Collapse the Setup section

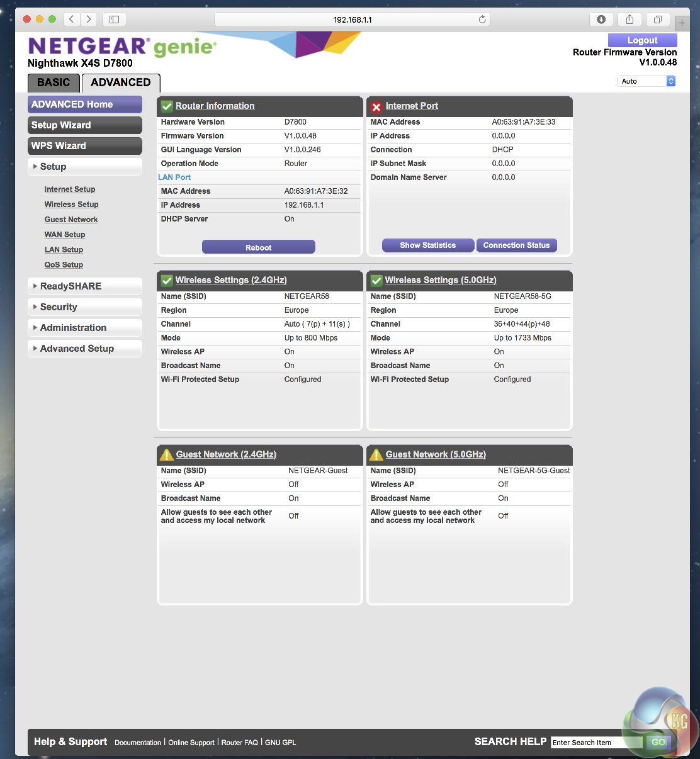click(x=85, y=167)
